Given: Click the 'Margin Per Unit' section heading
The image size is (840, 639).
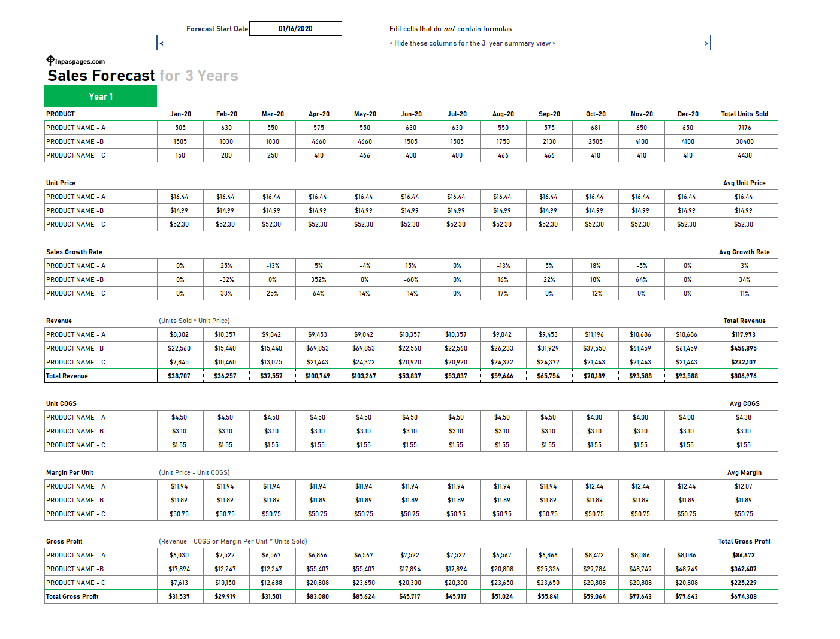Looking at the screenshot, I should pos(70,472).
